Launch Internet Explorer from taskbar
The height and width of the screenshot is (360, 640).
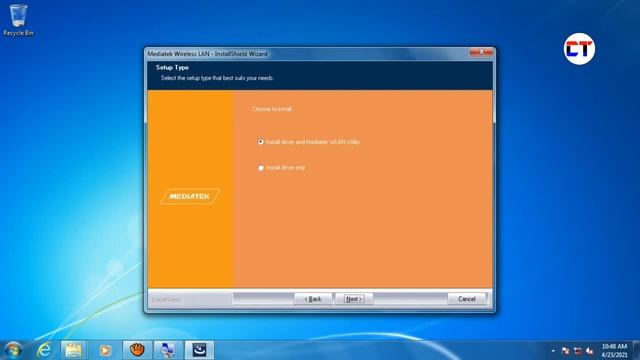click(44, 350)
